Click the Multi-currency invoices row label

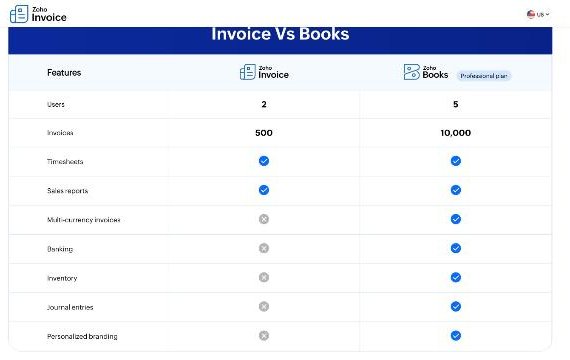click(84, 220)
